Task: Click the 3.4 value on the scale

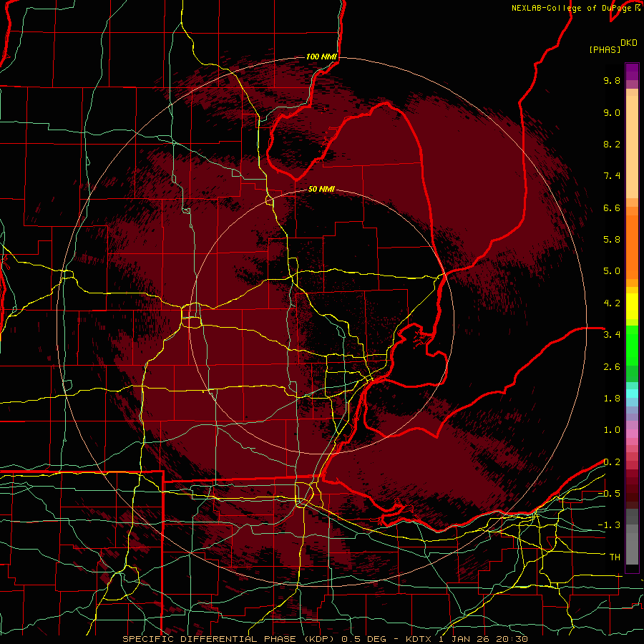Action: coord(612,335)
